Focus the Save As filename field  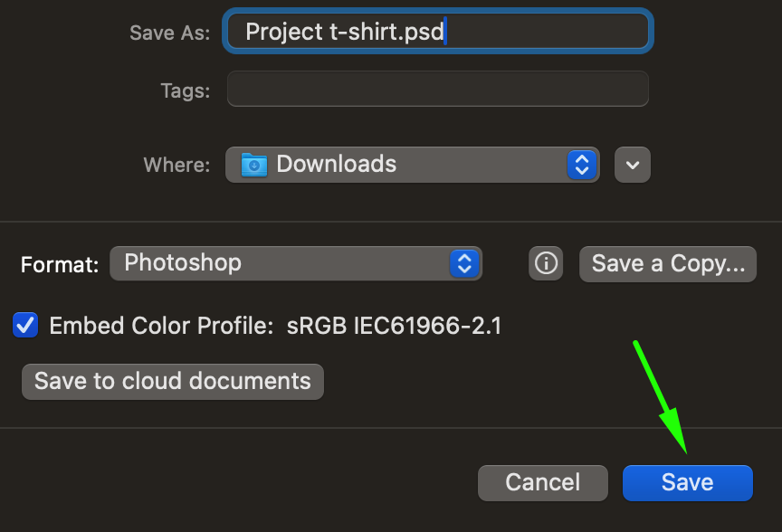tap(438, 32)
